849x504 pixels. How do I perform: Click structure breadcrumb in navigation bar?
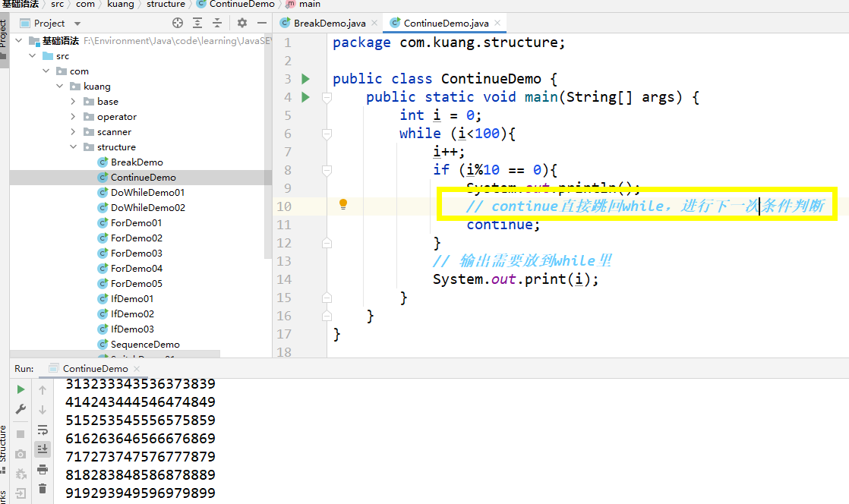[166, 4]
